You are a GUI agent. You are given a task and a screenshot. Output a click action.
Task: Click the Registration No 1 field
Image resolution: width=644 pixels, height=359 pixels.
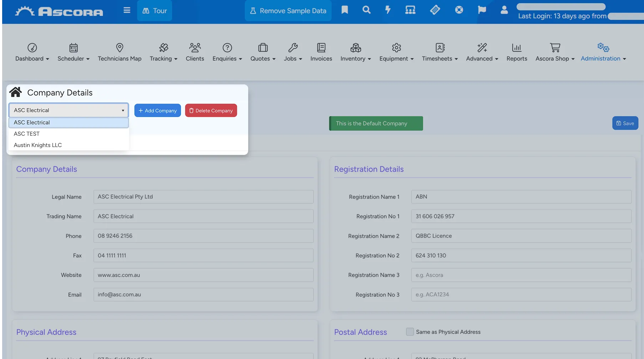521,216
